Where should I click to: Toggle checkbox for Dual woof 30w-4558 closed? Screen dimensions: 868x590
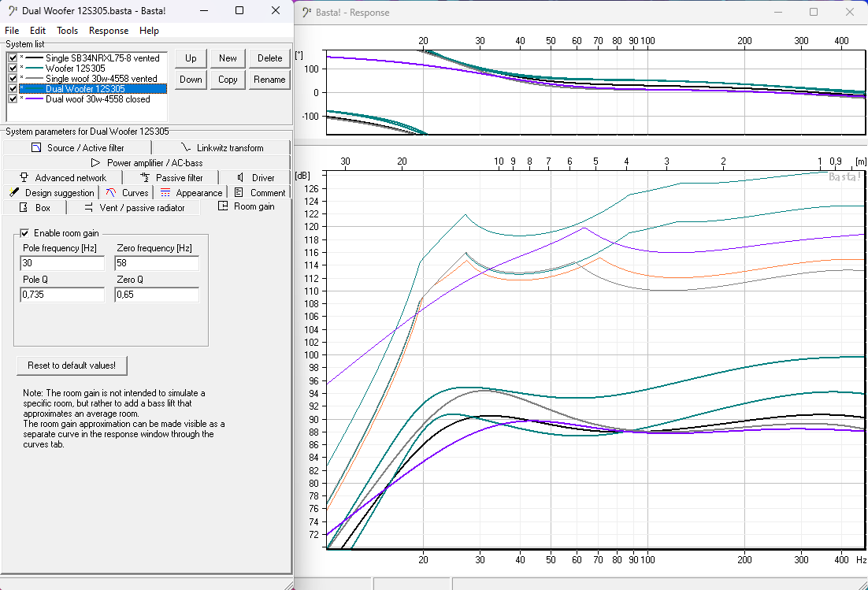pos(12,99)
